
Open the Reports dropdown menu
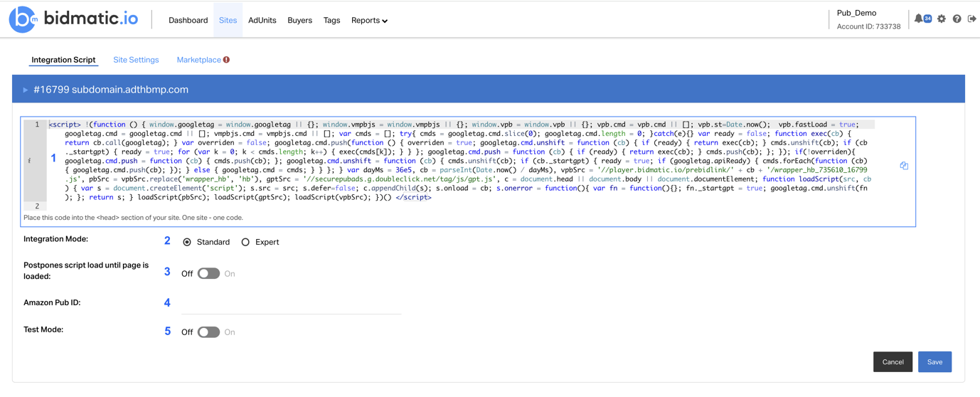point(369,21)
